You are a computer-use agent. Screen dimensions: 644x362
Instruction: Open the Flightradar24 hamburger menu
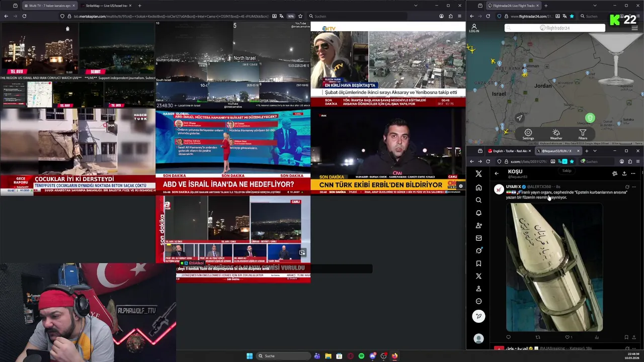[634, 28]
